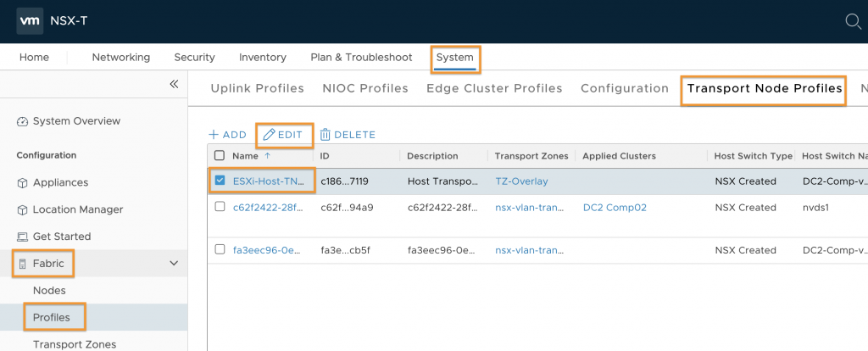
Task: Click the VMware vm logo
Action: pyautogui.click(x=30, y=21)
